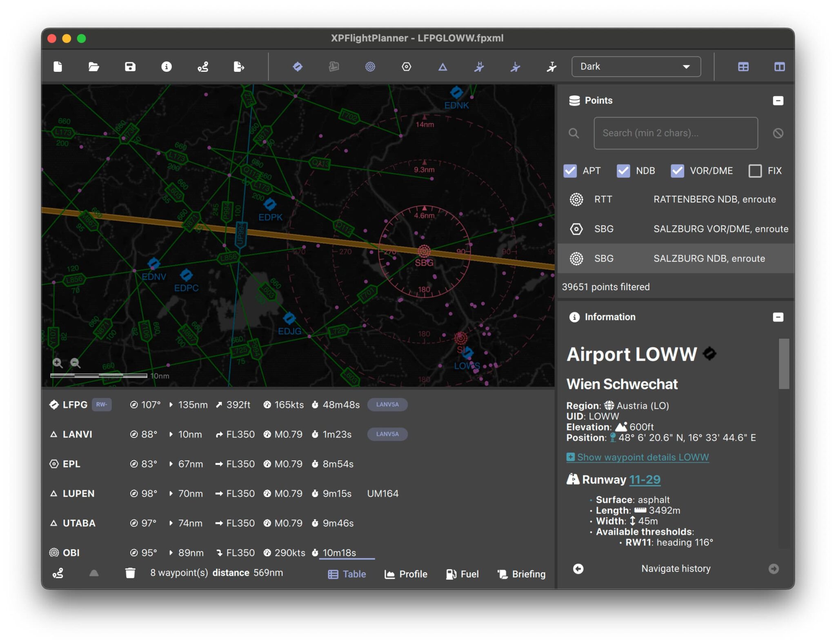Open the Briefing view
The width and height of the screenshot is (836, 644).
coord(521,574)
